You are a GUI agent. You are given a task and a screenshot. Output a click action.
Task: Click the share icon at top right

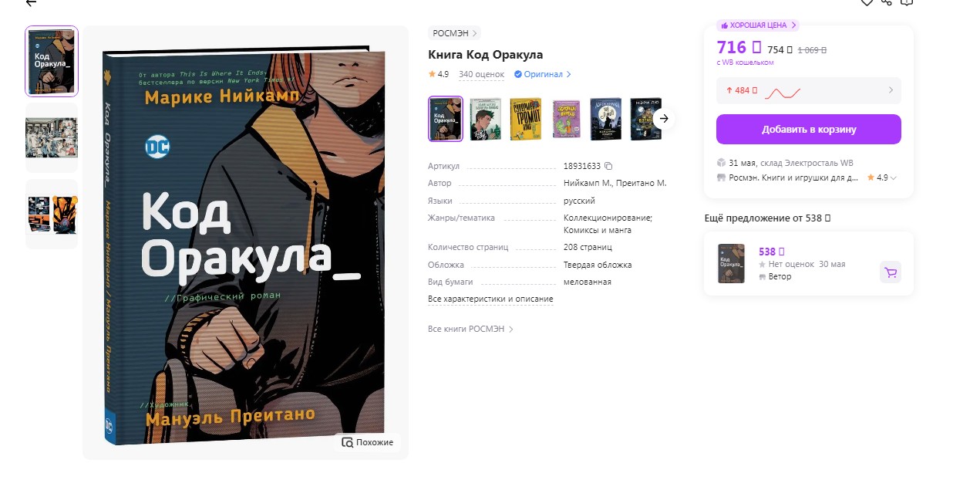pyautogui.click(x=887, y=2)
